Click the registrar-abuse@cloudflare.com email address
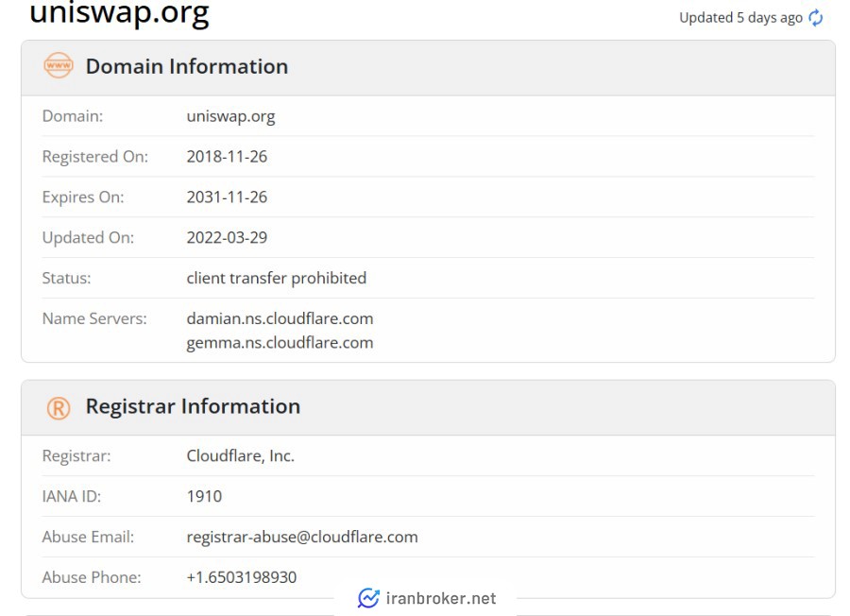 [302, 537]
